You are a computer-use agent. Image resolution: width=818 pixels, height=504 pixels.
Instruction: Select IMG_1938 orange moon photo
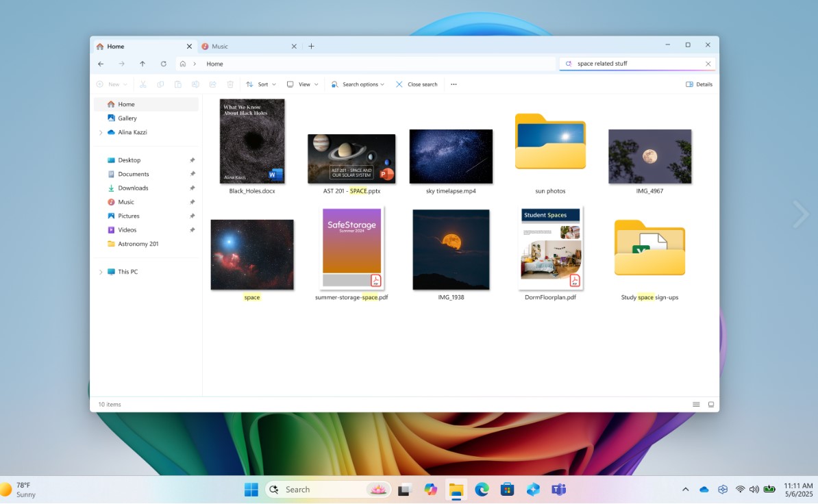pyautogui.click(x=451, y=250)
